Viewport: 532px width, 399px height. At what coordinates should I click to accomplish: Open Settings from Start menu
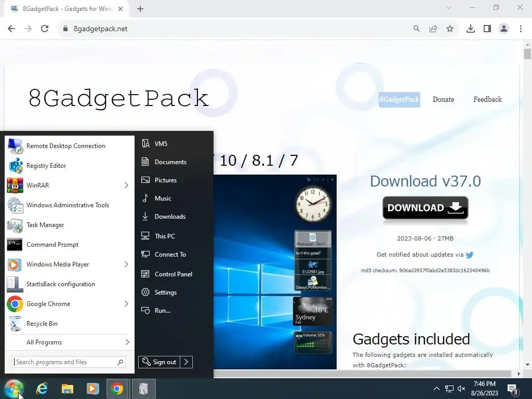pyautogui.click(x=166, y=292)
